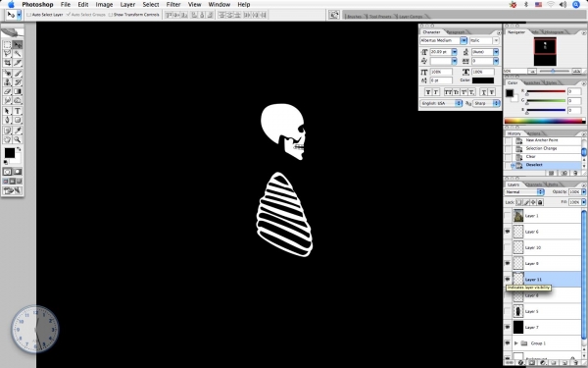Screen dimensions: 588x368
Task: Click the All Caps button in Character panel
Action: [448, 92]
